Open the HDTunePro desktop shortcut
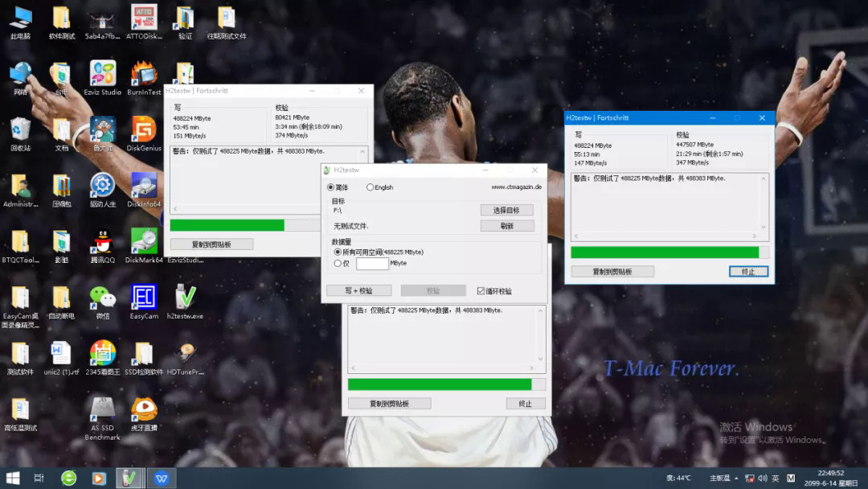The height and width of the screenshot is (489, 868). tap(185, 355)
